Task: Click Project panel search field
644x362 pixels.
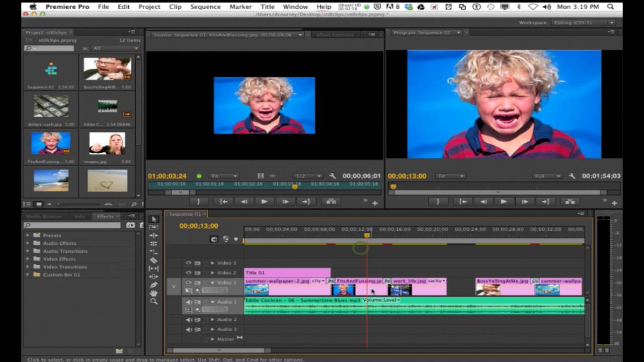Action: (x=49, y=48)
